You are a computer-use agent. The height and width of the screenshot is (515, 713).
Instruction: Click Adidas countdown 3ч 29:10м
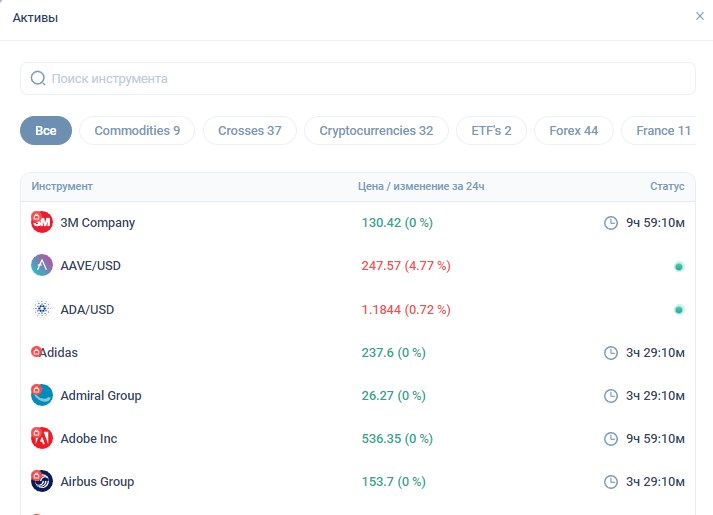click(655, 353)
